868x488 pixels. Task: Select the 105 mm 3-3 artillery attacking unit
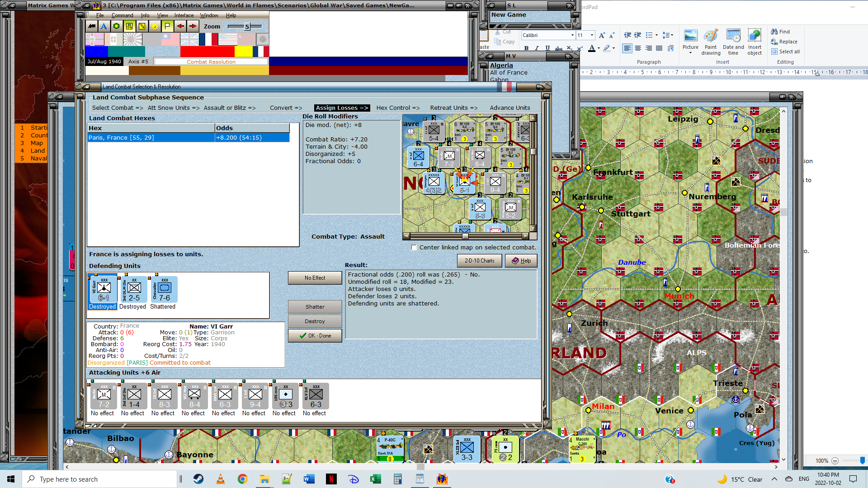tap(284, 396)
